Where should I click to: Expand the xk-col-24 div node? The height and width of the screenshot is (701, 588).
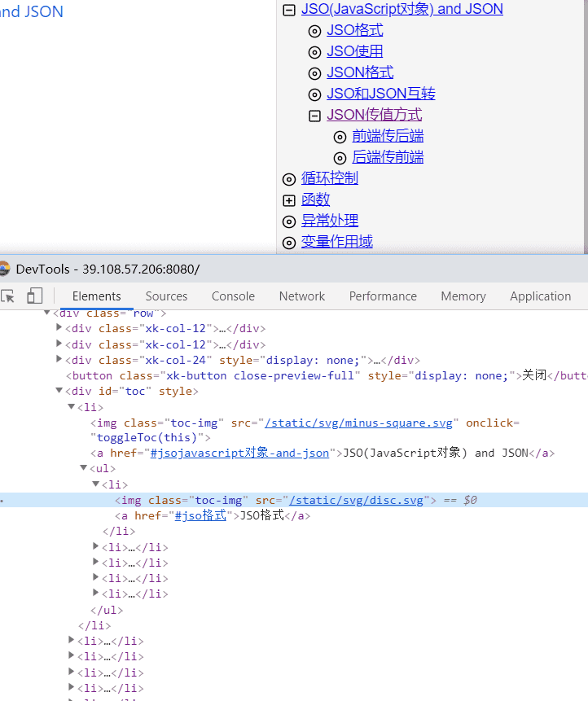pos(59,360)
